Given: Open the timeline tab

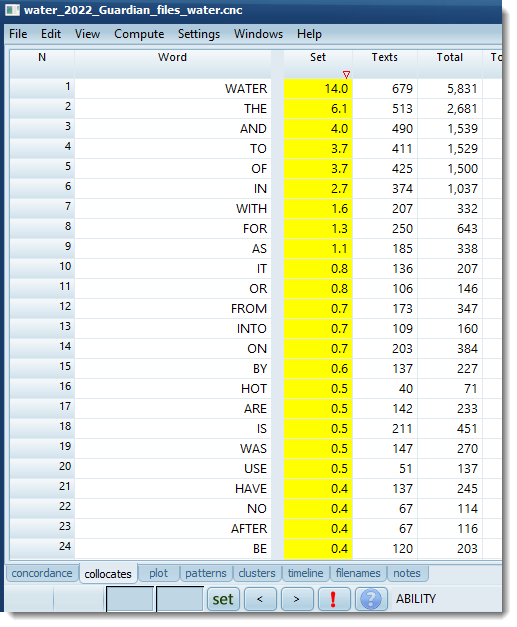Looking at the screenshot, I should click(x=305, y=573).
